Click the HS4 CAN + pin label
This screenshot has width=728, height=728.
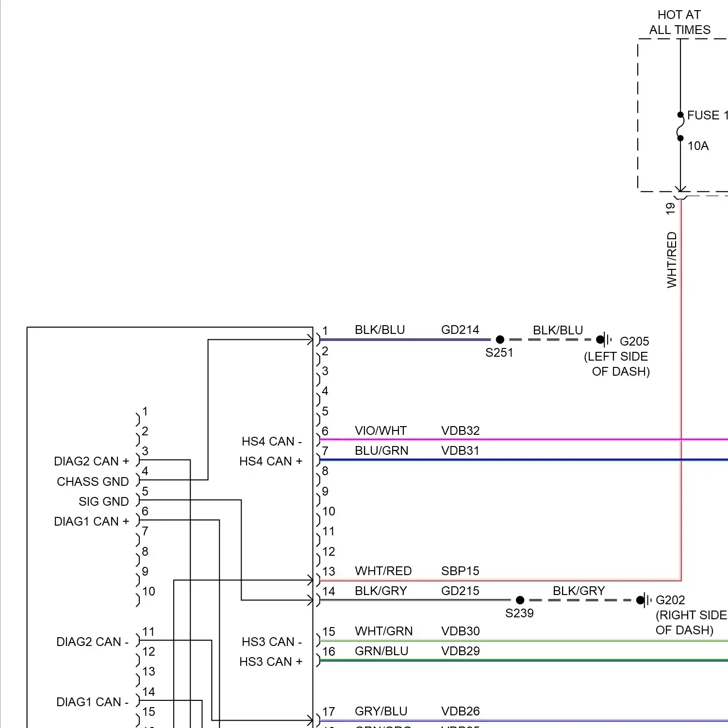point(271,461)
